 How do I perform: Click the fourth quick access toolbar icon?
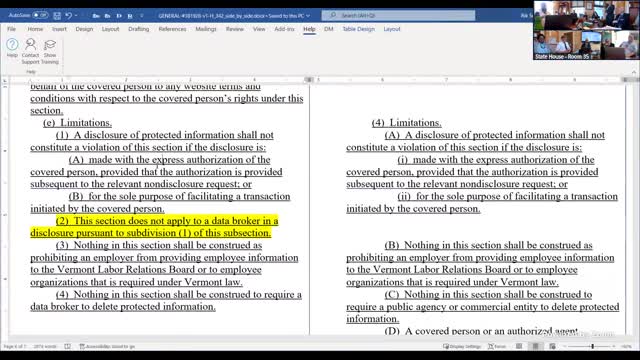click(130, 16)
